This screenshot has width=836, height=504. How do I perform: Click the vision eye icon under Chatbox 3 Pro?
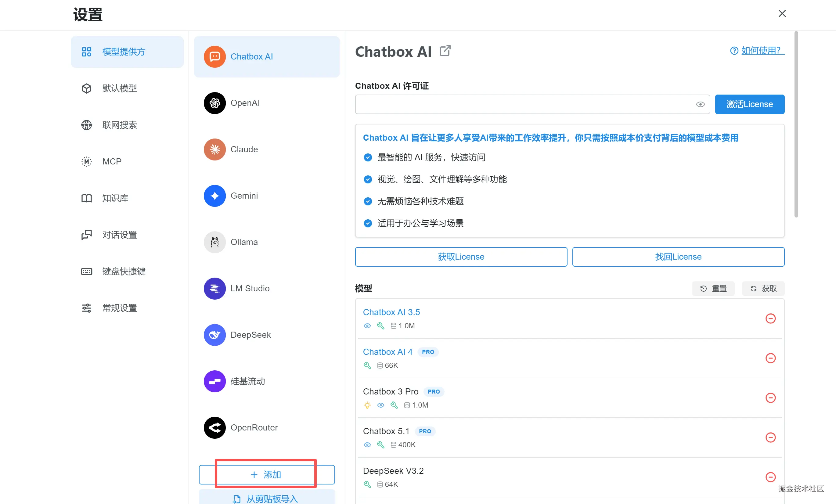[x=381, y=405]
